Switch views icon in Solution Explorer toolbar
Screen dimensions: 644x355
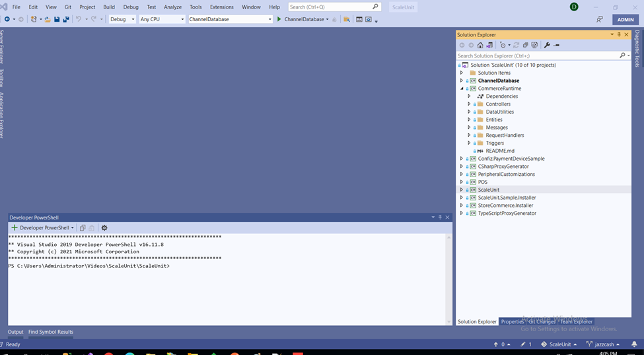[x=489, y=45]
